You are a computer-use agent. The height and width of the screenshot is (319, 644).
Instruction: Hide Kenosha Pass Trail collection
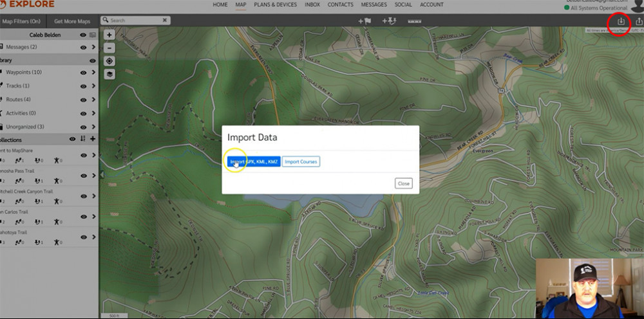[83, 176]
